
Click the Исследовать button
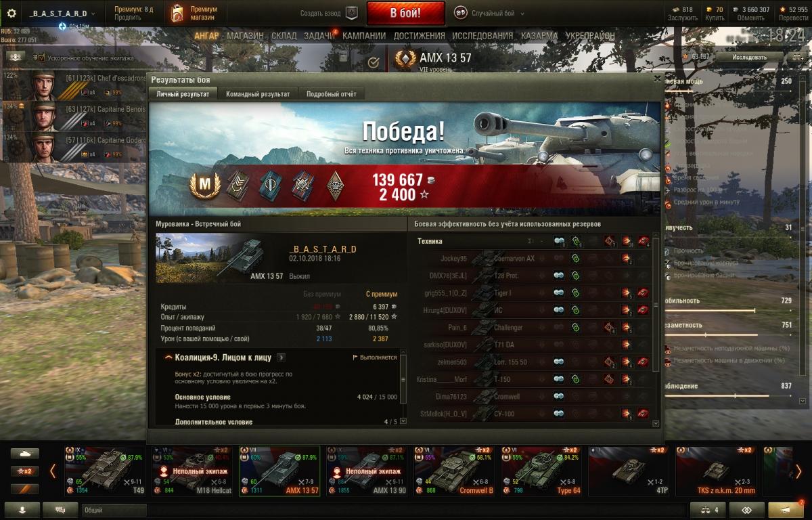(x=749, y=58)
